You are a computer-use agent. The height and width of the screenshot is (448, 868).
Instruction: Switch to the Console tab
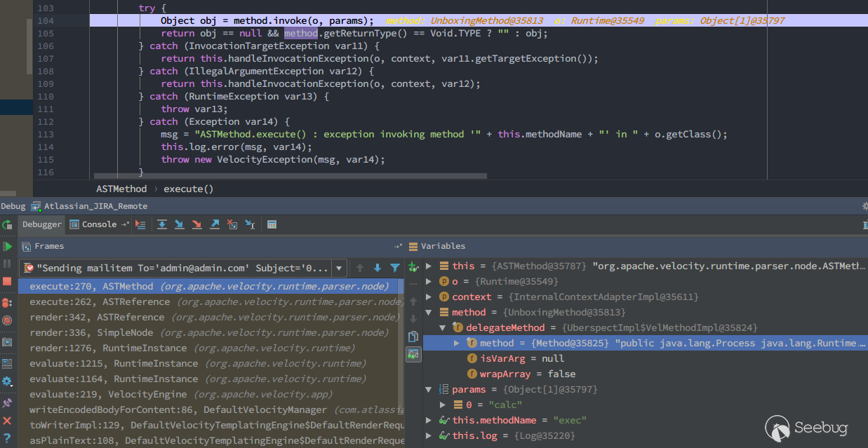94,224
